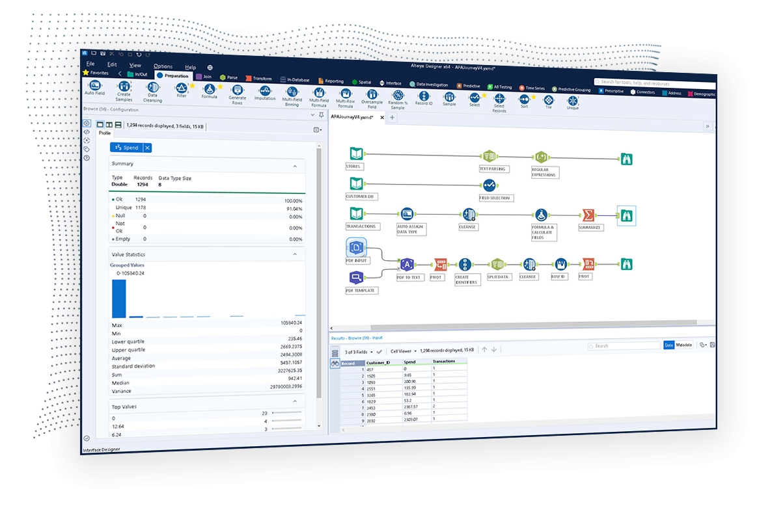Click the SUMMARIZE node on canvas
The width and height of the screenshot is (757, 532).
click(588, 215)
